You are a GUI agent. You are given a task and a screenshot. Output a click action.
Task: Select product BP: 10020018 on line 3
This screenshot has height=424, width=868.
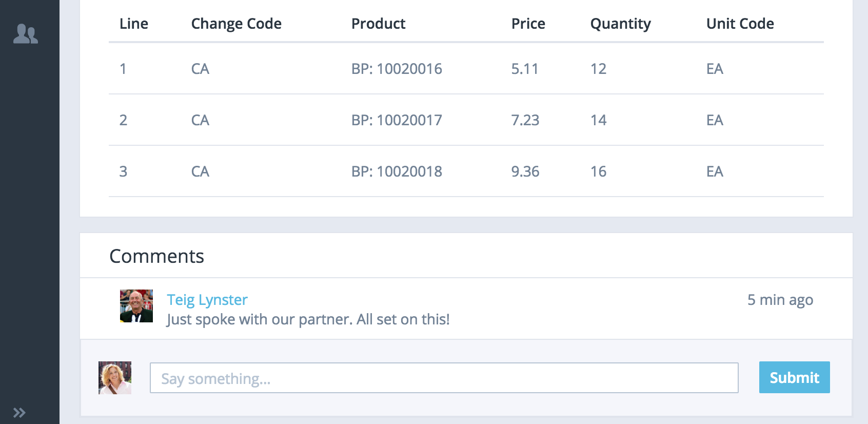pos(397,171)
